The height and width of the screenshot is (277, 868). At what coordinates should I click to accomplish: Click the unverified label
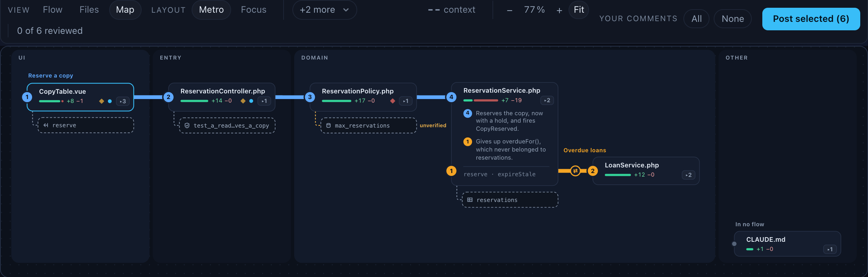[433, 125]
